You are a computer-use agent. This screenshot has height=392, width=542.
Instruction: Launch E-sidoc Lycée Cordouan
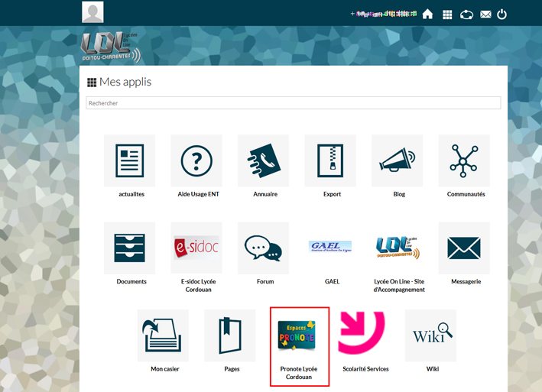[x=196, y=248]
